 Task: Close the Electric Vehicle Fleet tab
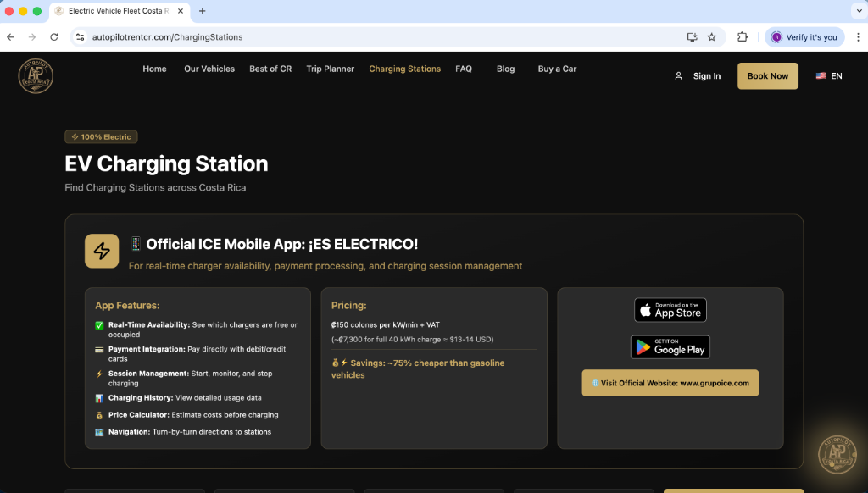point(181,11)
